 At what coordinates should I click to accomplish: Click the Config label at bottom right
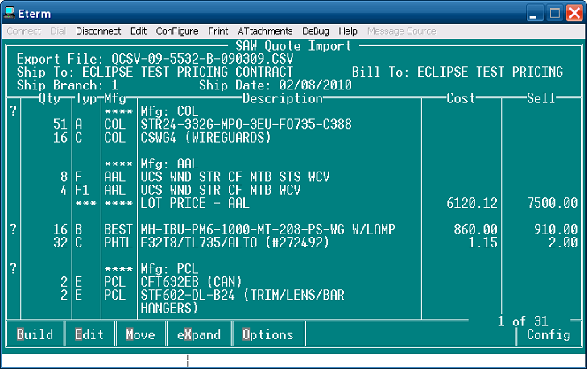click(549, 334)
